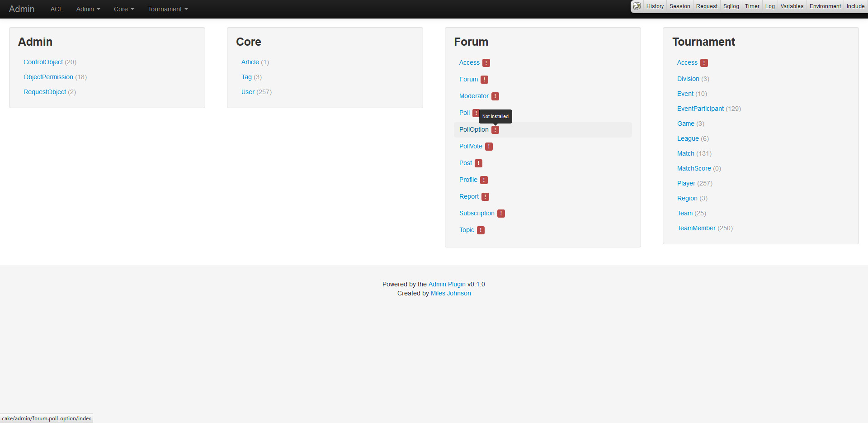The image size is (868, 423).
Task: Visit the Miles Johnson footer link
Action: click(450, 293)
